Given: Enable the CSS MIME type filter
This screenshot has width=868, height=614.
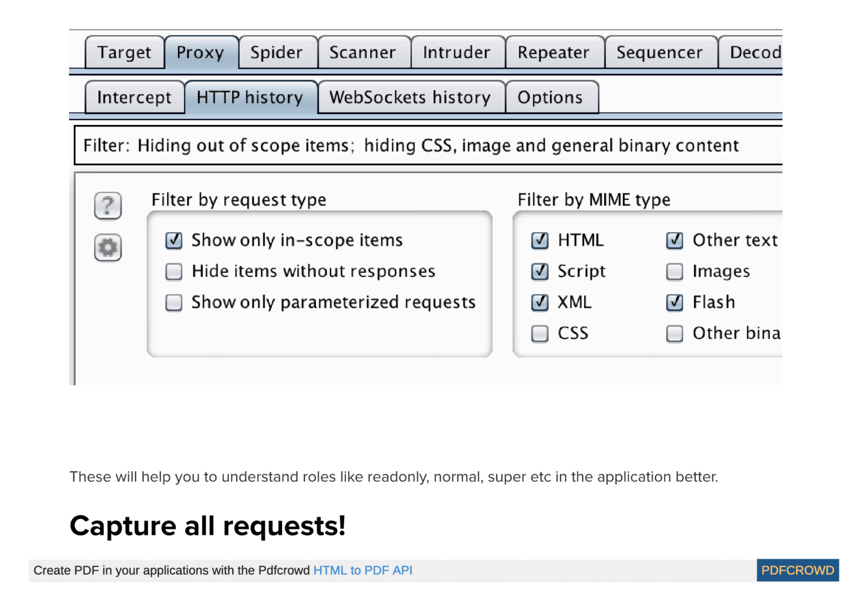Looking at the screenshot, I should coord(540,333).
